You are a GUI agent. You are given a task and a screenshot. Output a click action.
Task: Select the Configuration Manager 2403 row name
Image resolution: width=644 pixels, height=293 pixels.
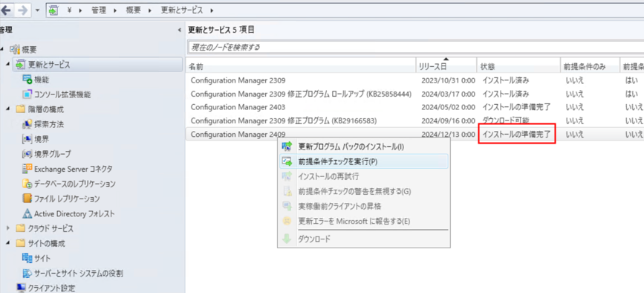[x=238, y=107]
